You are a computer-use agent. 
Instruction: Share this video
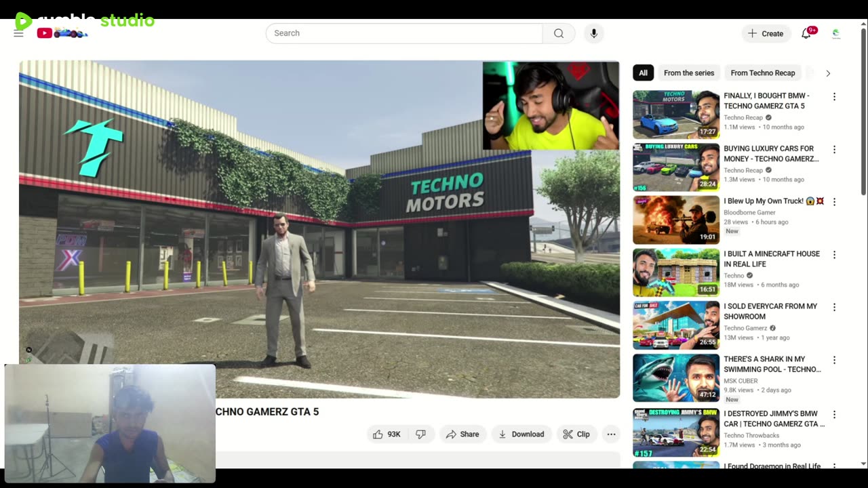[x=462, y=434]
